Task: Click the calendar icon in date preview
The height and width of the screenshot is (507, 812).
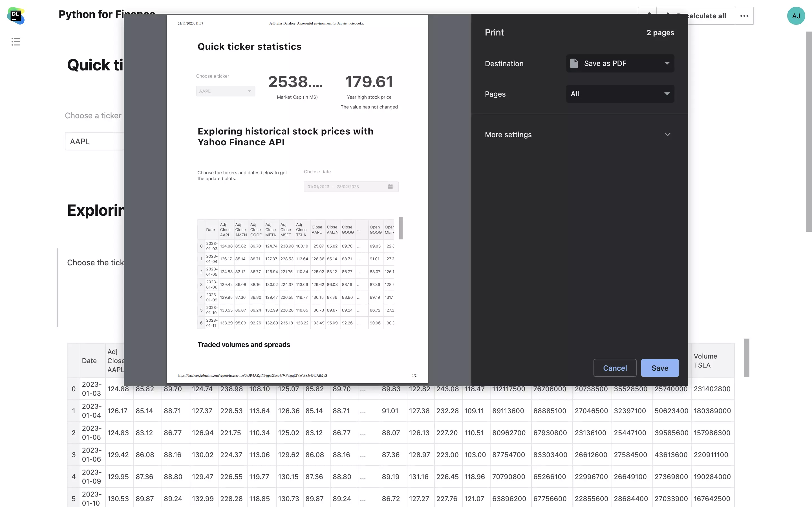Action: tap(390, 186)
